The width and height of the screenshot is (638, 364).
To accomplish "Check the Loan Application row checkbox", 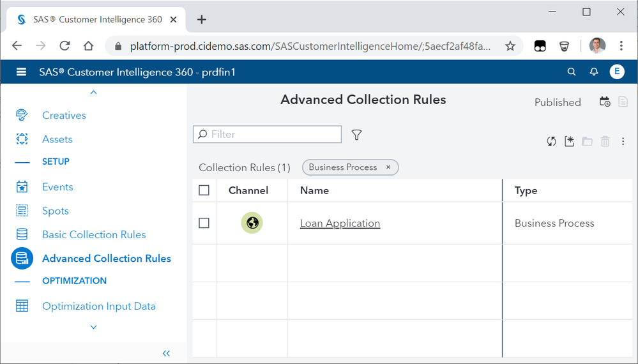I will coord(204,223).
